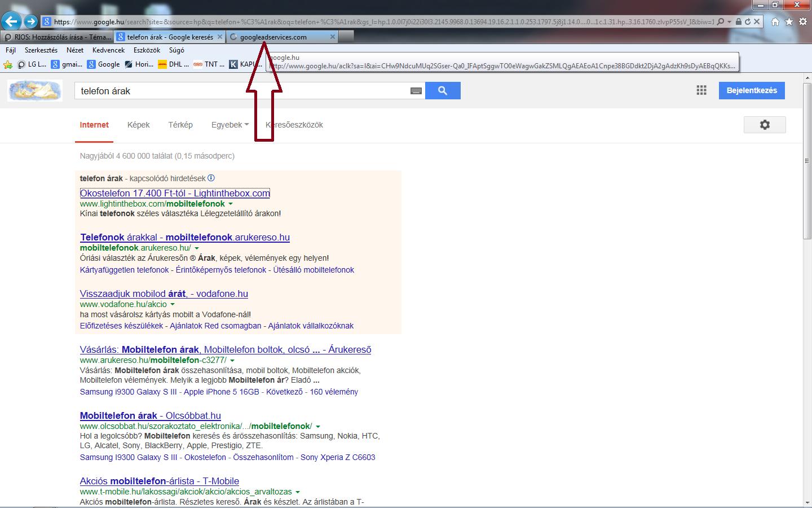Image resolution: width=812 pixels, height=508 pixels.
Task: Click the add-to-favorites-bar star icon
Action: [x=8, y=64]
